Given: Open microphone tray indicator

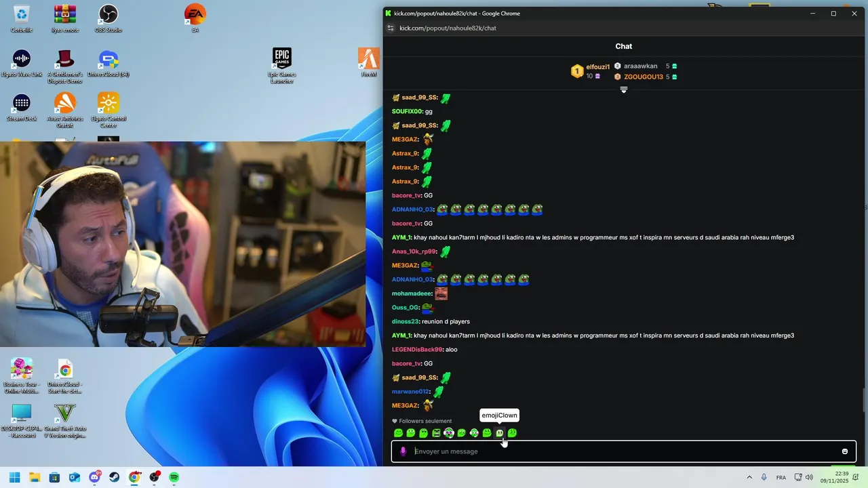Looking at the screenshot, I should (x=764, y=477).
